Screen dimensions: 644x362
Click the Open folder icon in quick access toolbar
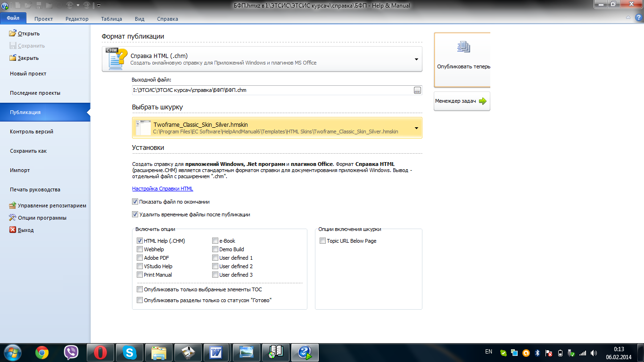[x=28, y=5]
